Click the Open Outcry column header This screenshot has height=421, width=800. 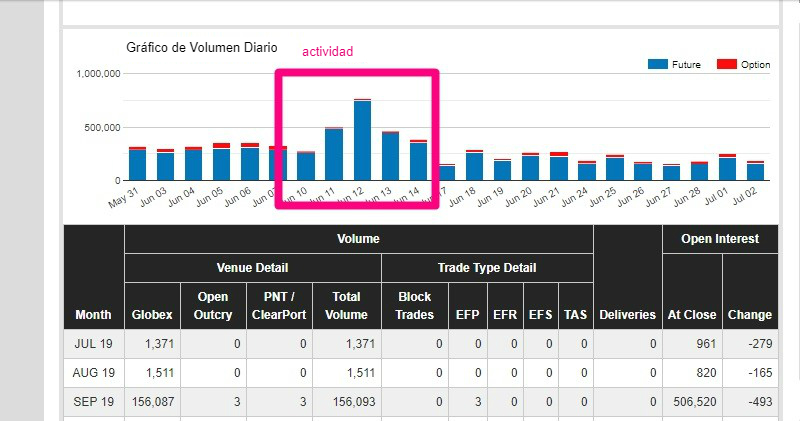213,305
